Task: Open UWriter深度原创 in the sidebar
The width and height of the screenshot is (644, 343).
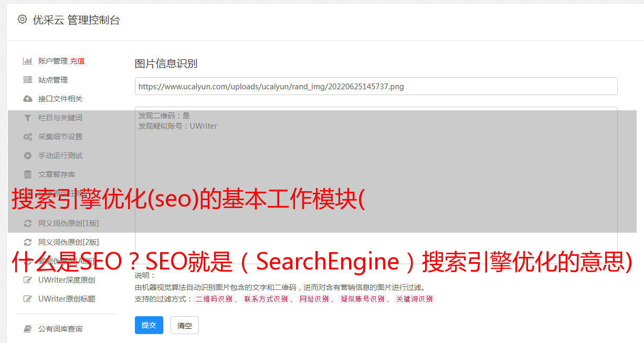Action: pyautogui.click(x=67, y=280)
